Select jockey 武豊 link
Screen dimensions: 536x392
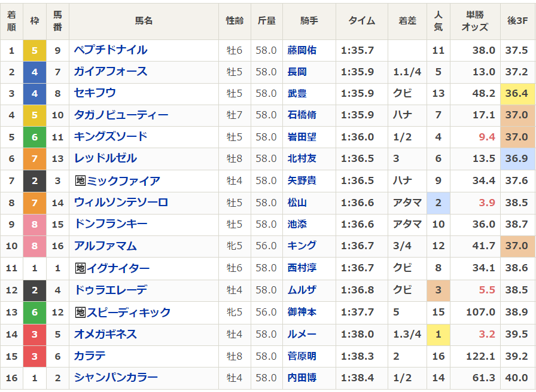tap(297, 94)
